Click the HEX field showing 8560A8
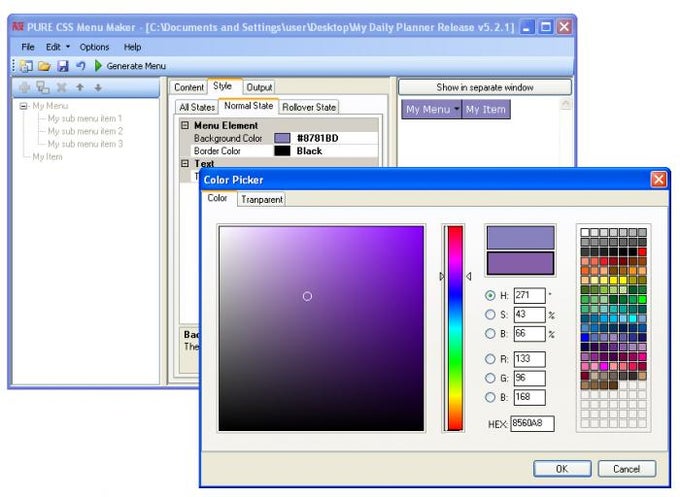The image size is (680, 497). (533, 423)
